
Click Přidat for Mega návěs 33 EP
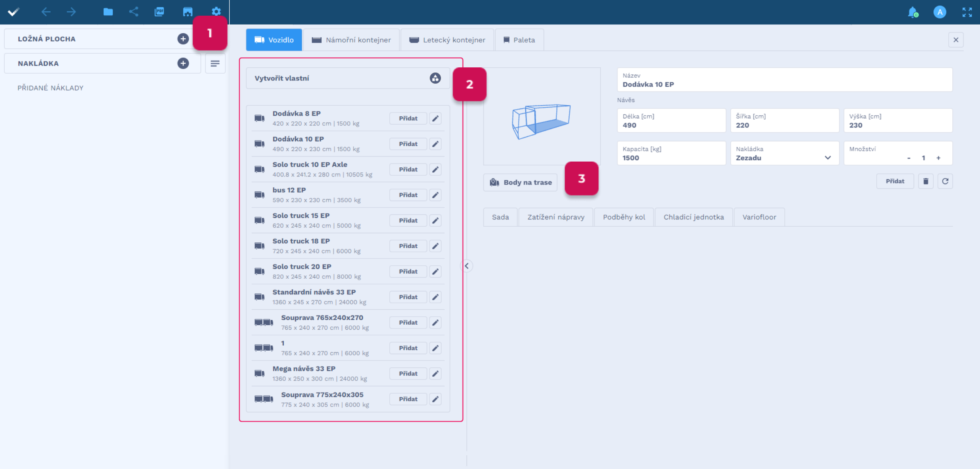click(x=408, y=373)
